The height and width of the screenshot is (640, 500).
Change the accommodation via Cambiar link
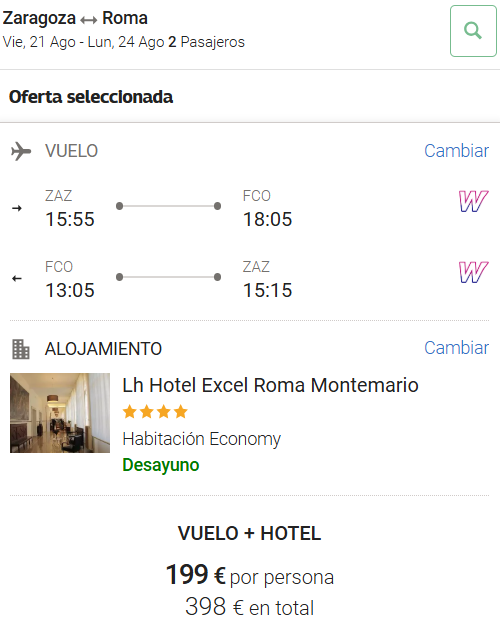pyautogui.click(x=456, y=348)
